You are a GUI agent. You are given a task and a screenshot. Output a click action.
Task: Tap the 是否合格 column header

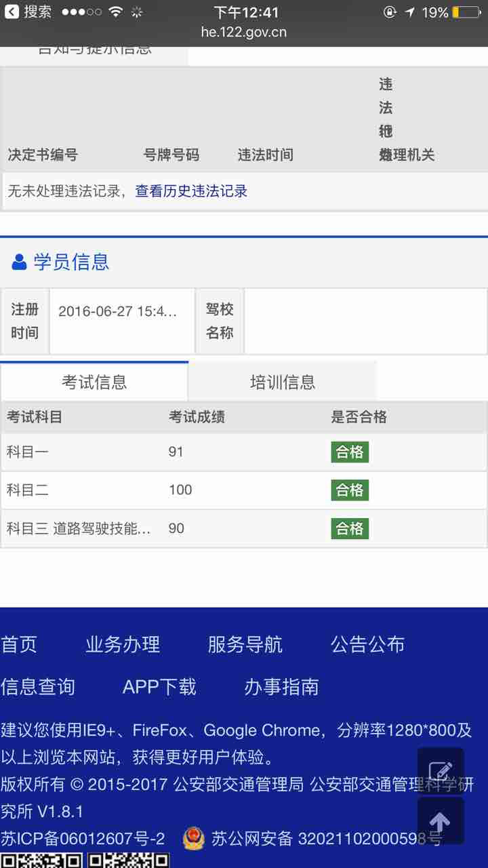[359, 417]
